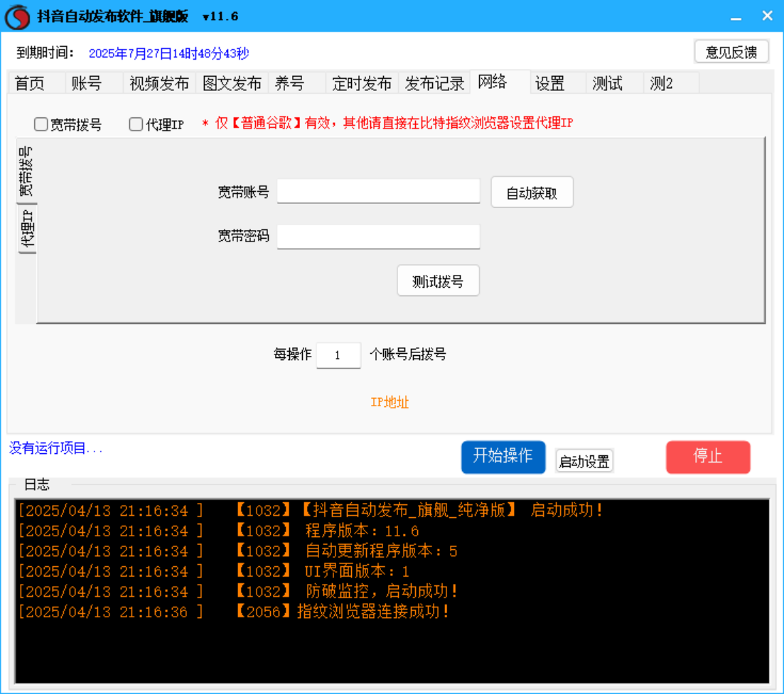
Task: Click log line 抖音自动发布_旗舰_纯净版 启动成功
Action: pos(311,511)
